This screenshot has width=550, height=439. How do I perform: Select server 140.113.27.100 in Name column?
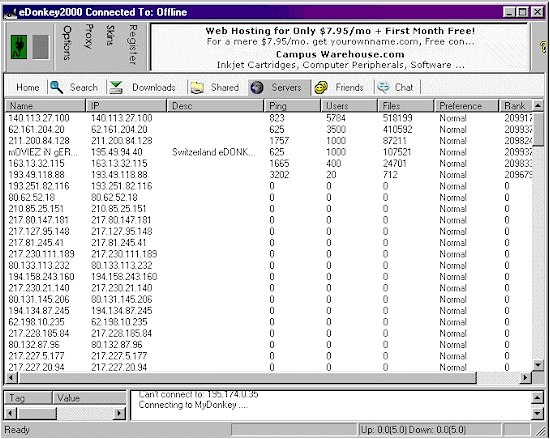click(39, 118)
